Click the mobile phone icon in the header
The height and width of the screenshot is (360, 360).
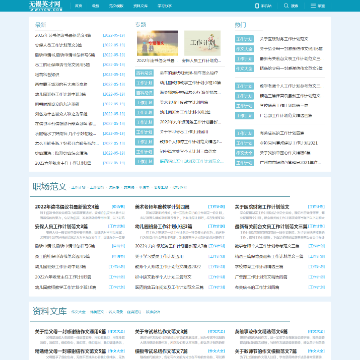click(x=256, y=6)
